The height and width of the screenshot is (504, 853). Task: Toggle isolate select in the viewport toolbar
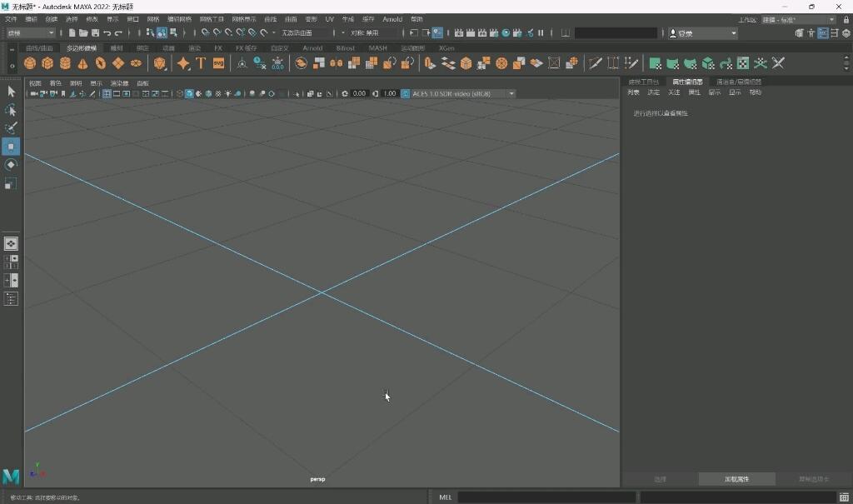[297, 93]
